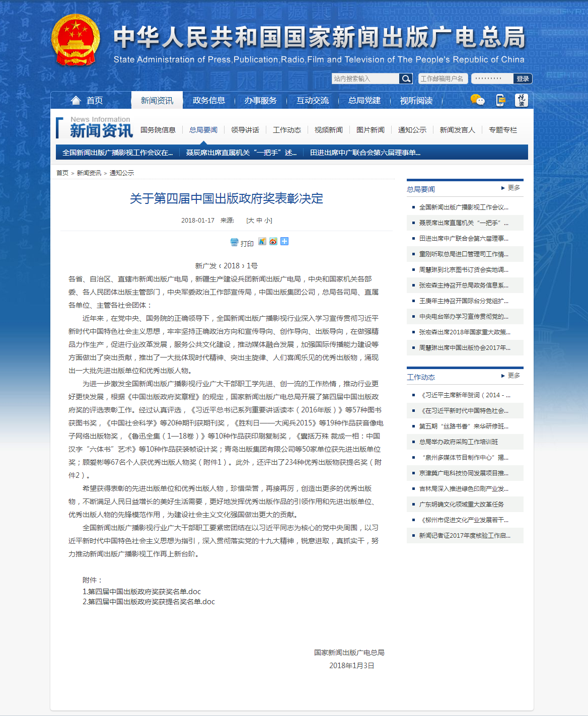Open sidebar item 第五期“丝路书香”来华研修班...

464,426
